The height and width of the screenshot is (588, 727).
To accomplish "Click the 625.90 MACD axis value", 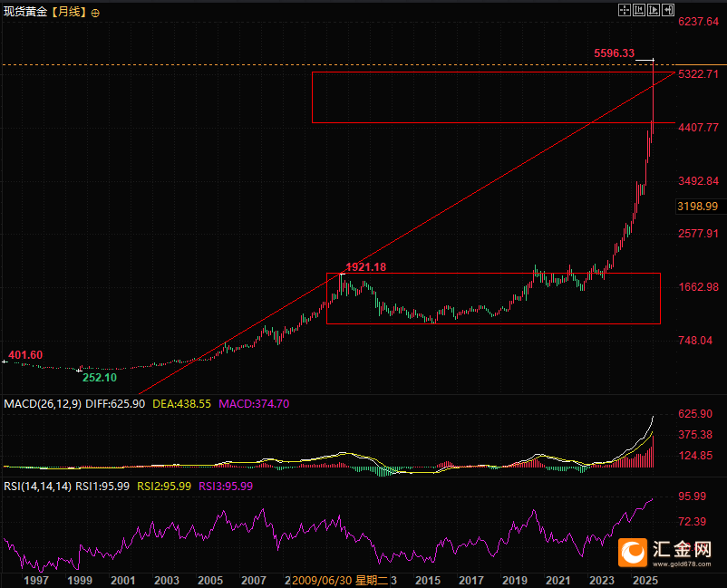I will pos(695,414).
